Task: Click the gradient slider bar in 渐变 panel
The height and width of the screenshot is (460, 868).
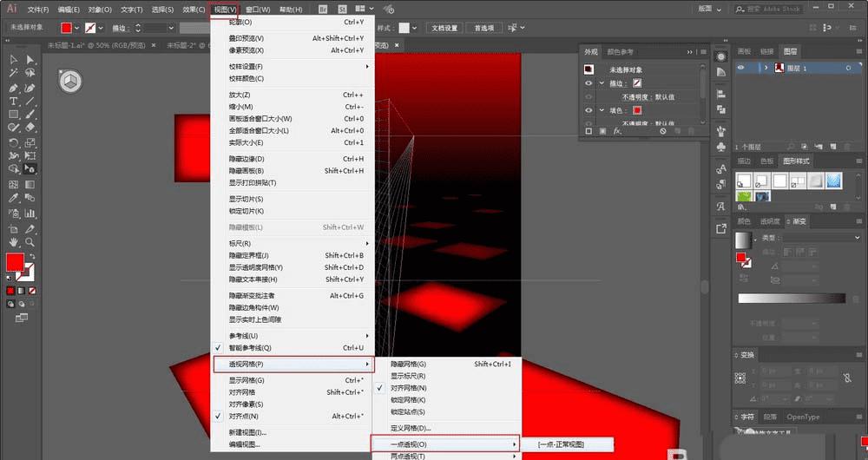Action: point(792,299)
